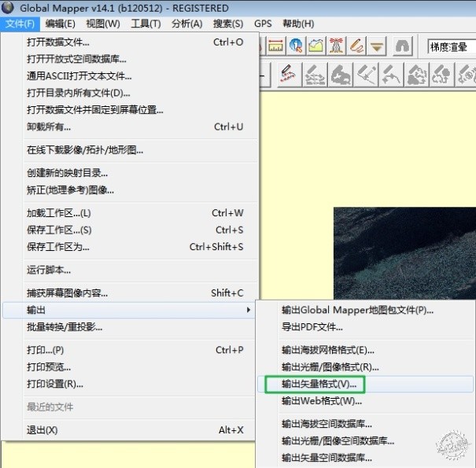The height and width of the screenshot is (468, 476).
Task: Select 输出Web格式(W)...
Action: [366, 401]
